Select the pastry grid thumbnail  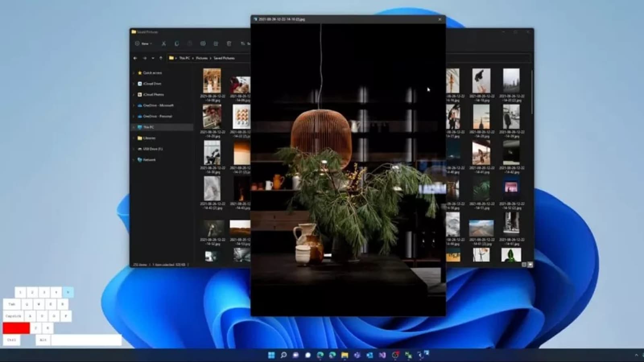pos(241,116)
